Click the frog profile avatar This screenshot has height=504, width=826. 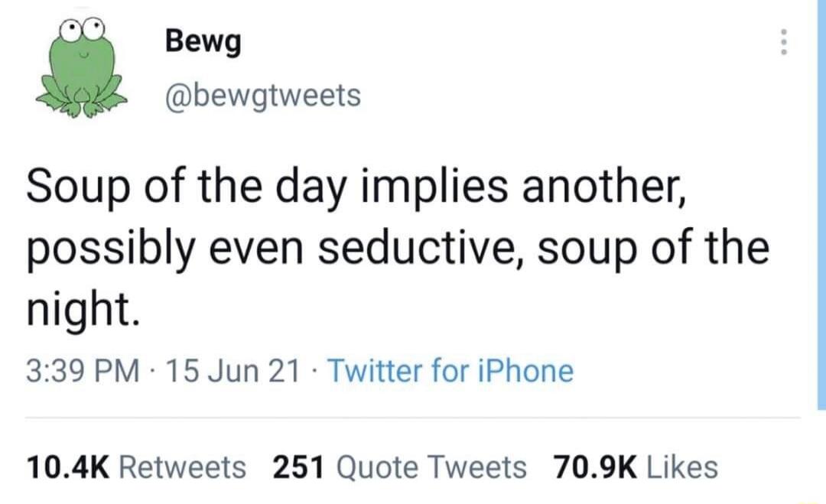pos(83,69)
